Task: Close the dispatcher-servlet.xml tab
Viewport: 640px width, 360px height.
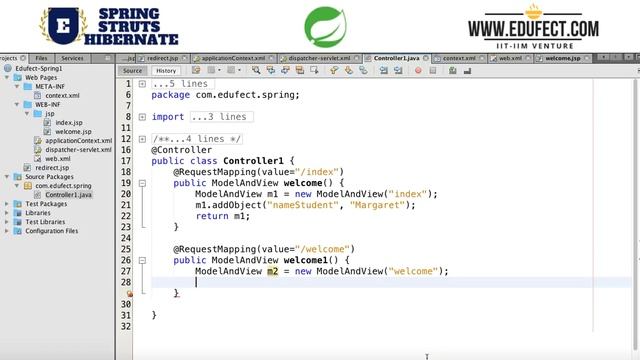Action: click(x=357, y=58)
